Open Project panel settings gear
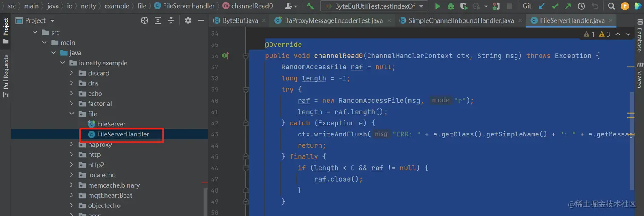This screenshot has height=216, width=644. point(188,20)
